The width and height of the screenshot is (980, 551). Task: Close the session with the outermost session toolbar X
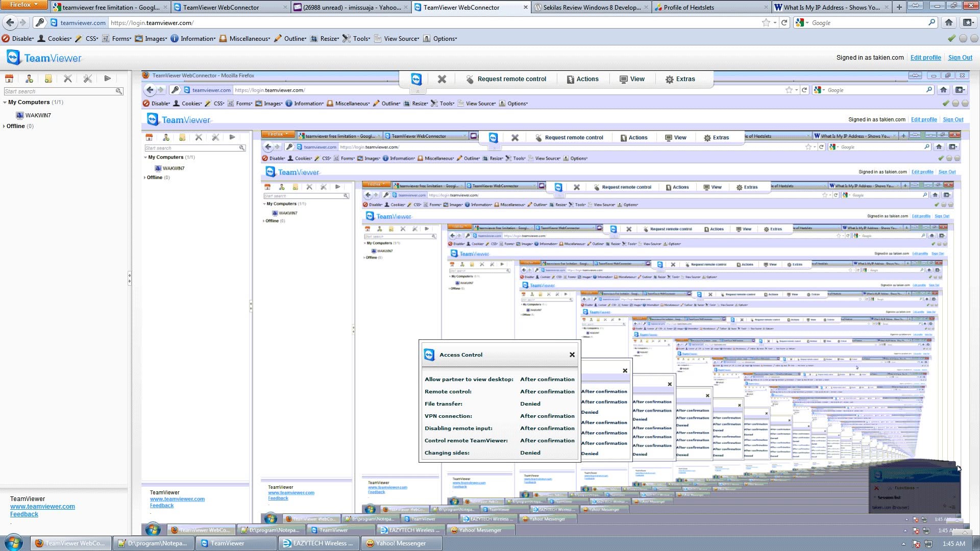coord(442,79)
